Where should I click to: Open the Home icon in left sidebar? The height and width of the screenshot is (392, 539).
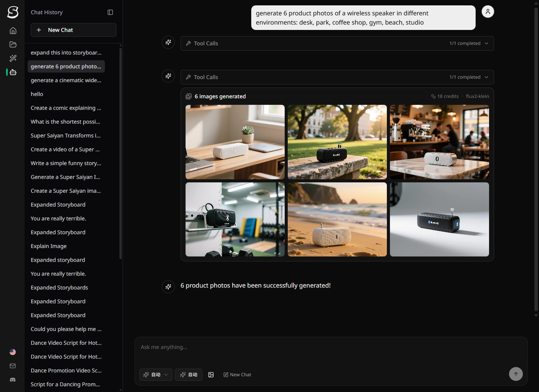click(x=13, y=31)
